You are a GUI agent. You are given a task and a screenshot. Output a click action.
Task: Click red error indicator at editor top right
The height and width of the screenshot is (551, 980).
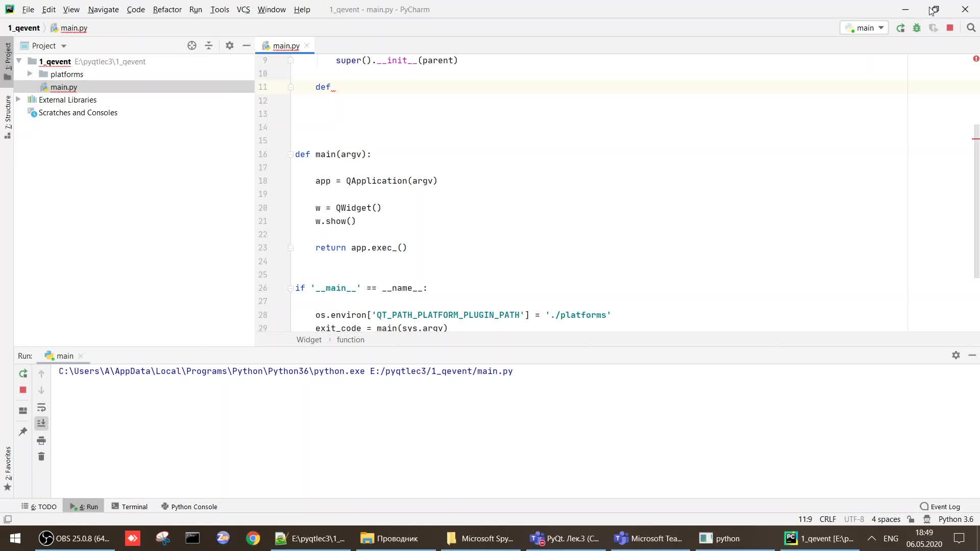click(x=976, y=59)
